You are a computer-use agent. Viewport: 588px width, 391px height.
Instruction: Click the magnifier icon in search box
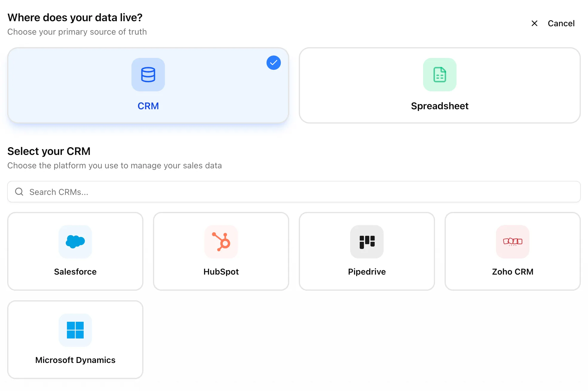click(x=19, y=192)
